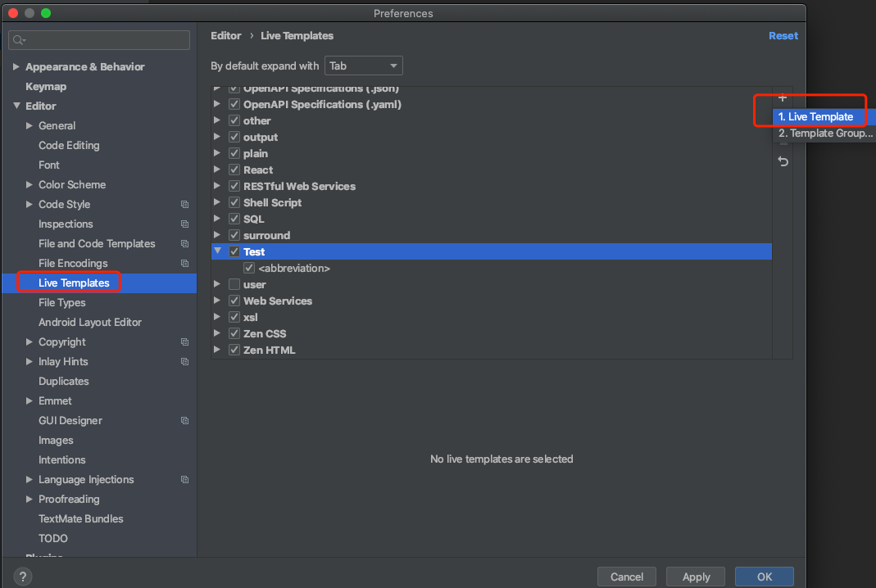Open Font settings page

click(x=48, y=165)
